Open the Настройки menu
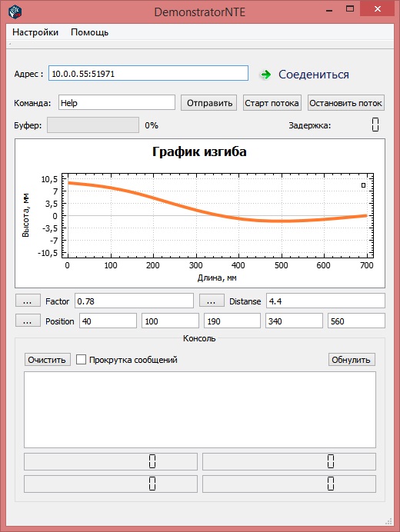Screen dimensions: 400x532 (35, 32)
